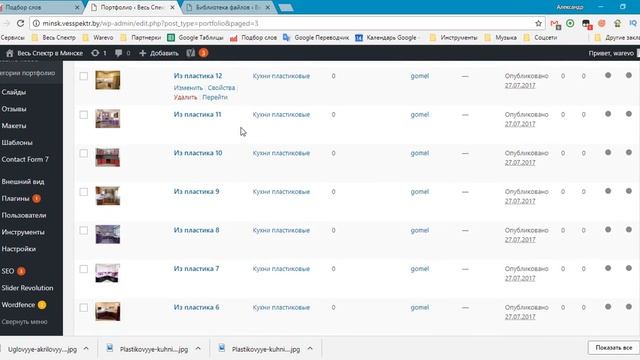The height and width of the screenshot is (360, 640).
Task: Click the Показать все downloads button
Action: 613,348
